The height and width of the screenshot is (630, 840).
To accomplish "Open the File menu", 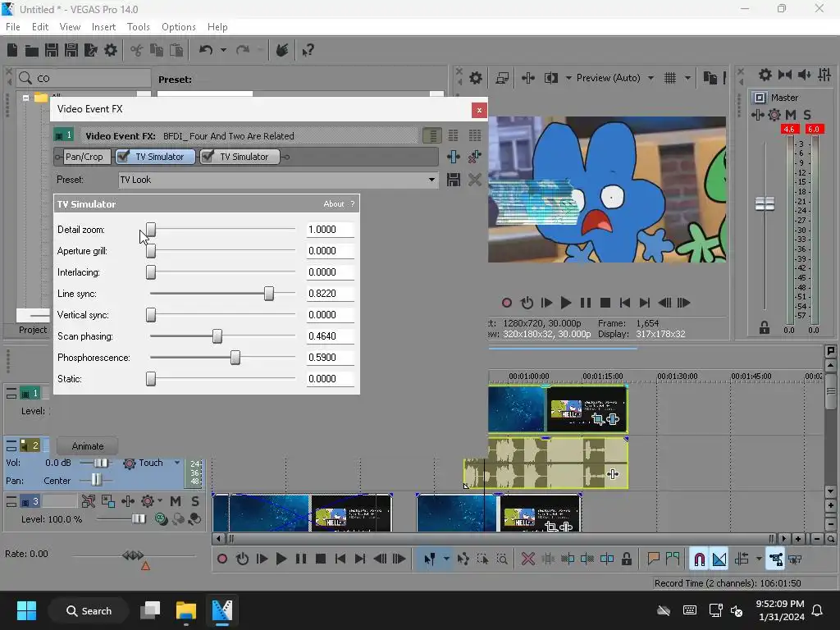I will 13,27.
